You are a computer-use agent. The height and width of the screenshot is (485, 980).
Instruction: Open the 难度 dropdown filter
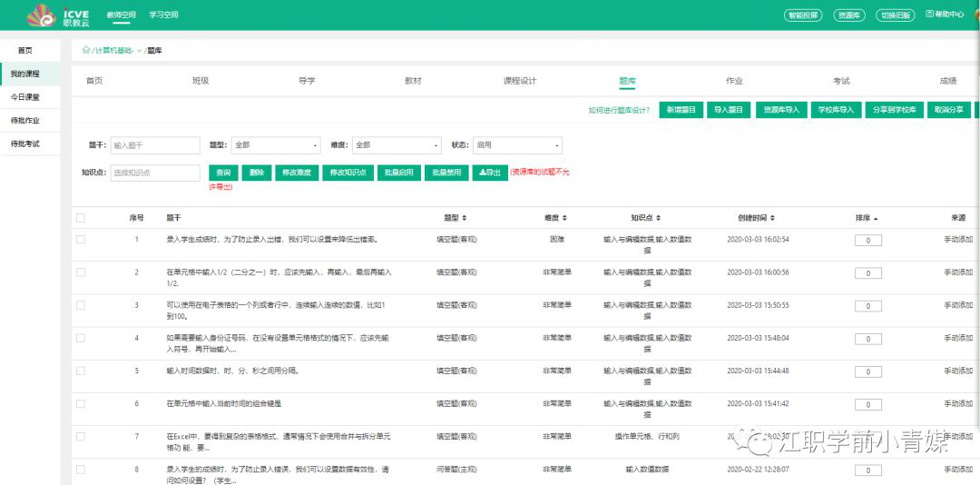(397, 145)
